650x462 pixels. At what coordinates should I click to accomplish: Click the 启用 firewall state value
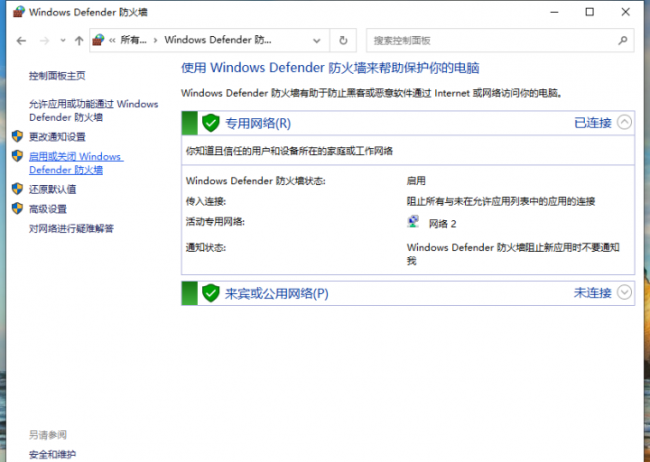click(416, 180)
